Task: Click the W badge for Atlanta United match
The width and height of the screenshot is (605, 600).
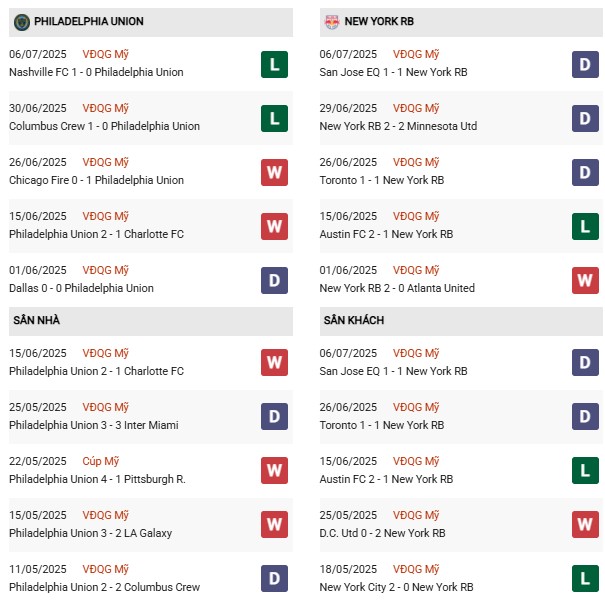Action: (585, 280)
